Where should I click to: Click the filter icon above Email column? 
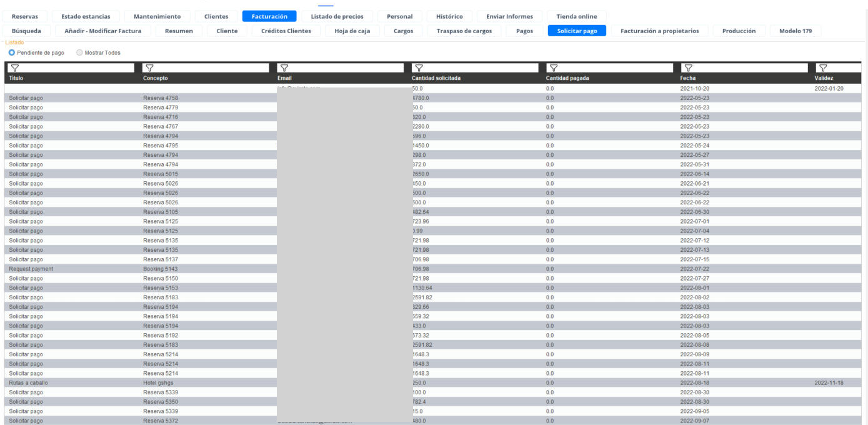pyautogui.click(x=284, y=67)
